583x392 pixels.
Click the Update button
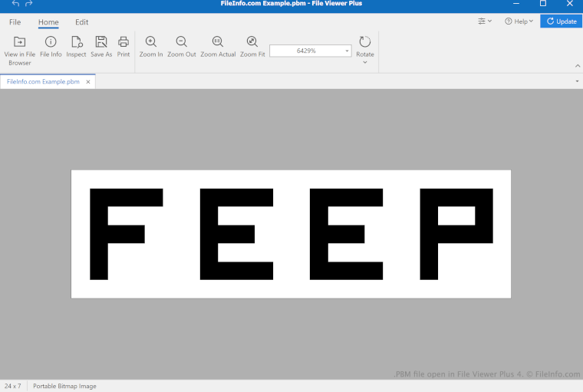coord(562,21)
